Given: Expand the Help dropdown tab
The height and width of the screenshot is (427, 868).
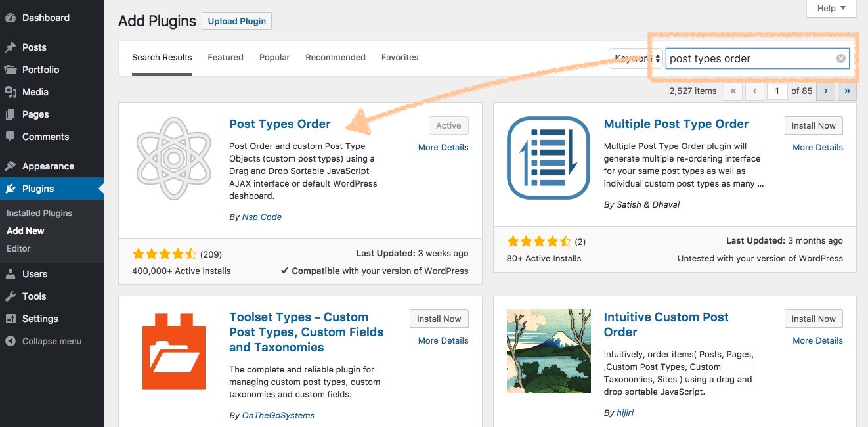Looking at the screenshot, I should [x=831, y=8].
